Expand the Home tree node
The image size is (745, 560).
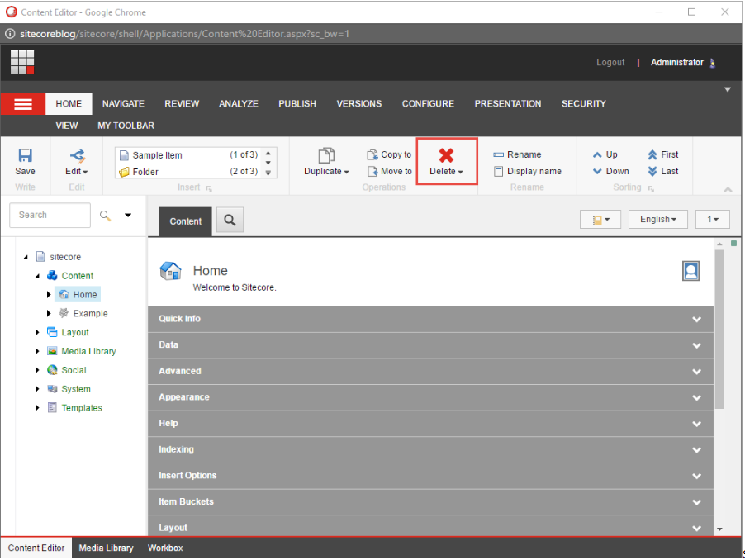49,295
